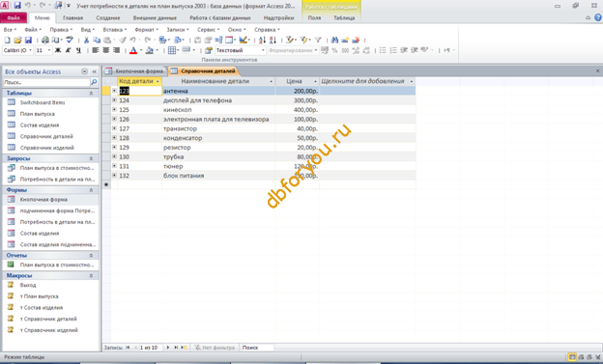Screen dimensions: 603x364
Task: Switch to Внешние данные ribbon tab
Action: pos(155,17)
